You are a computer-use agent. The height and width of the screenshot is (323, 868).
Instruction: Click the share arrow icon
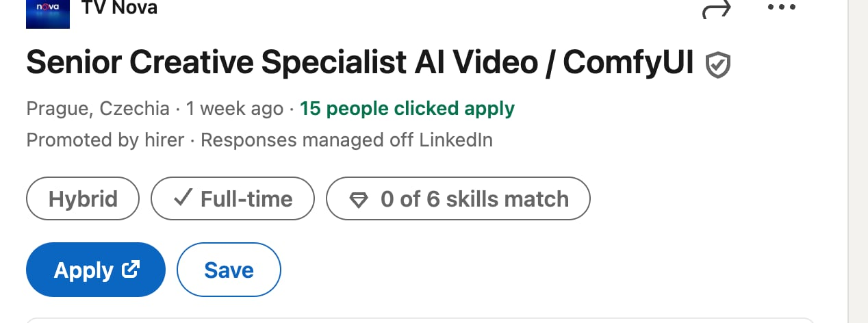716,10
